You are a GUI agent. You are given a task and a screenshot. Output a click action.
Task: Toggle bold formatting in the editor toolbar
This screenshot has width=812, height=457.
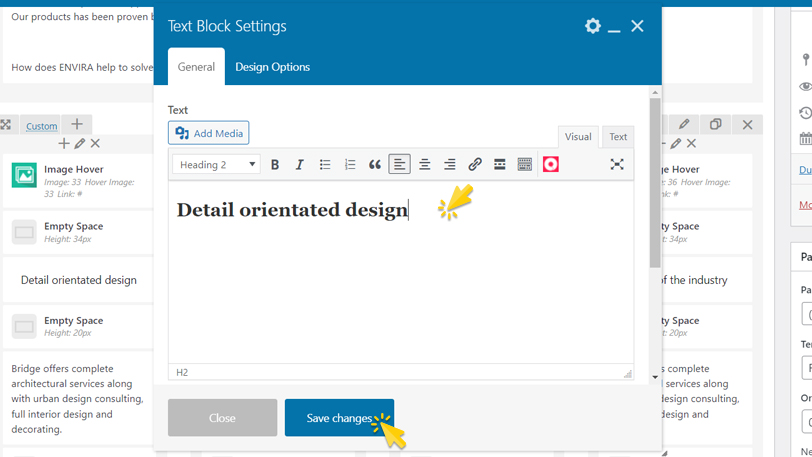click(x=275, y=165)
